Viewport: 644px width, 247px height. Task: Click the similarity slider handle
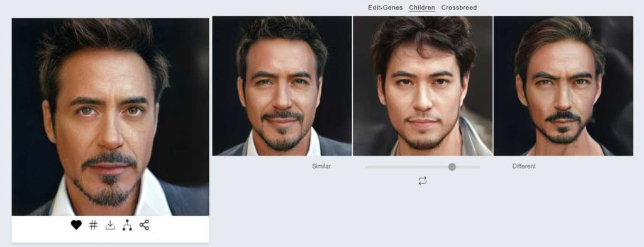(x=452, y=167)
